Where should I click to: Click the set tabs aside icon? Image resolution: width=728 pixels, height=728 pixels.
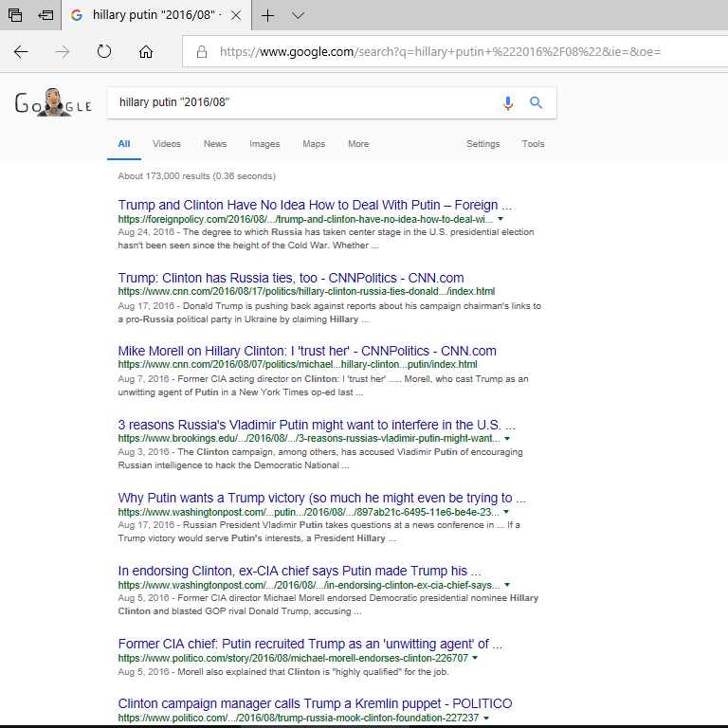[45, 15]
